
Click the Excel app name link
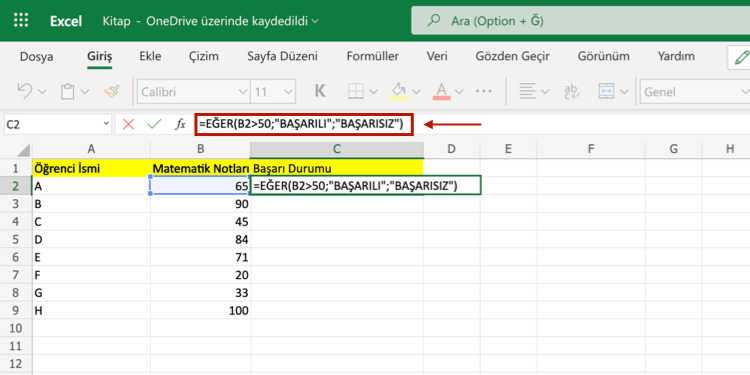[x=66, y=21]
